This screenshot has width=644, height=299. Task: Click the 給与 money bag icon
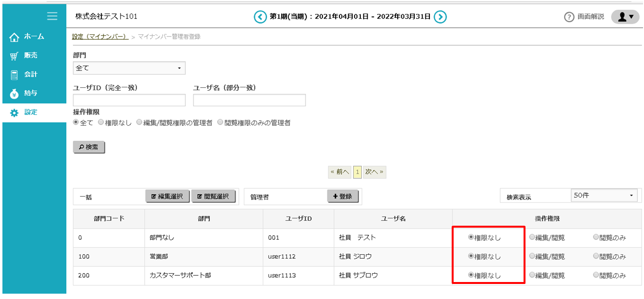click(14, 94)
